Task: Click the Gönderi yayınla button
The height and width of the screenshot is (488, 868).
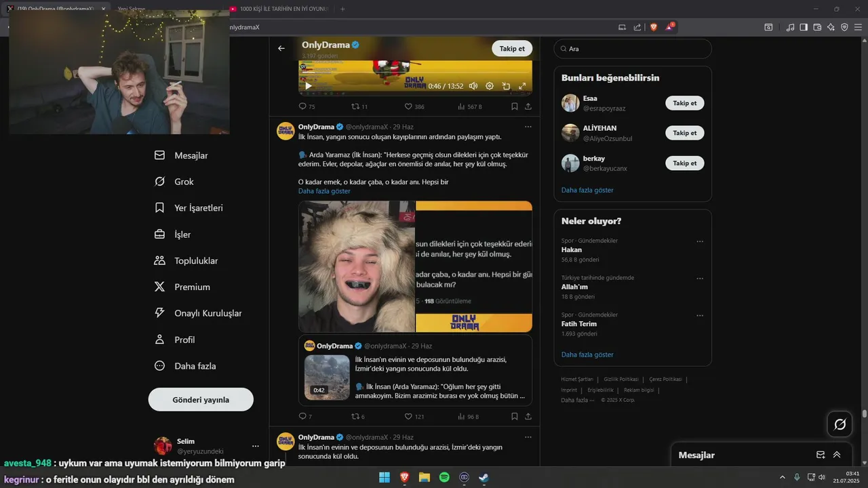Action: point(201,399)
